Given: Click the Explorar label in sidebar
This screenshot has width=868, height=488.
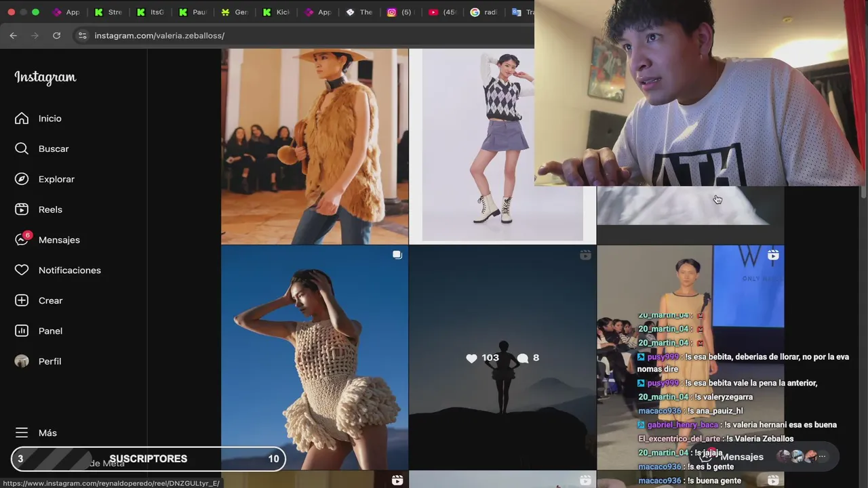Looking at the screenshot, I should pos(56,180).
